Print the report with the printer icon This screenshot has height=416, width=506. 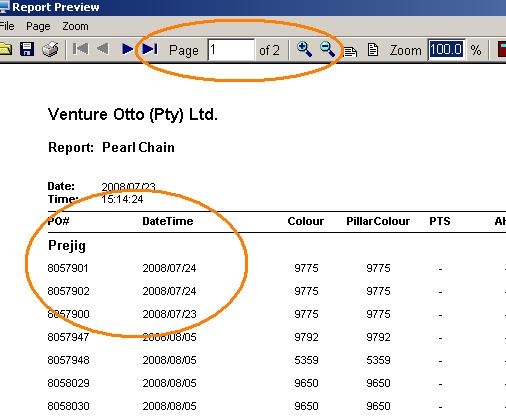tap(50, 49)
